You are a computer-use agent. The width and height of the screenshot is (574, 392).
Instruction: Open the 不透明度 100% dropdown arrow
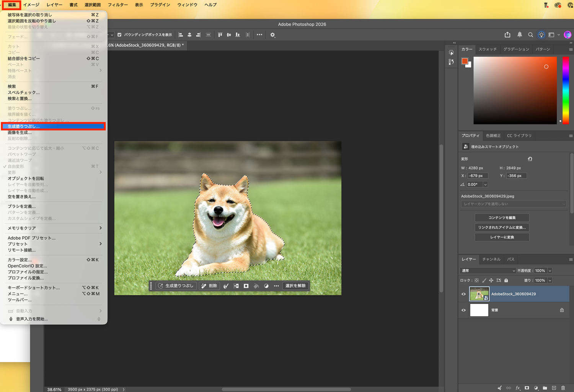(550, 271)
